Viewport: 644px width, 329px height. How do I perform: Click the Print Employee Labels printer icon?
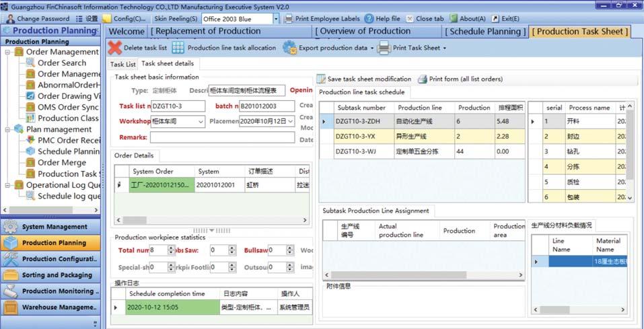click(x=289, y=19)
